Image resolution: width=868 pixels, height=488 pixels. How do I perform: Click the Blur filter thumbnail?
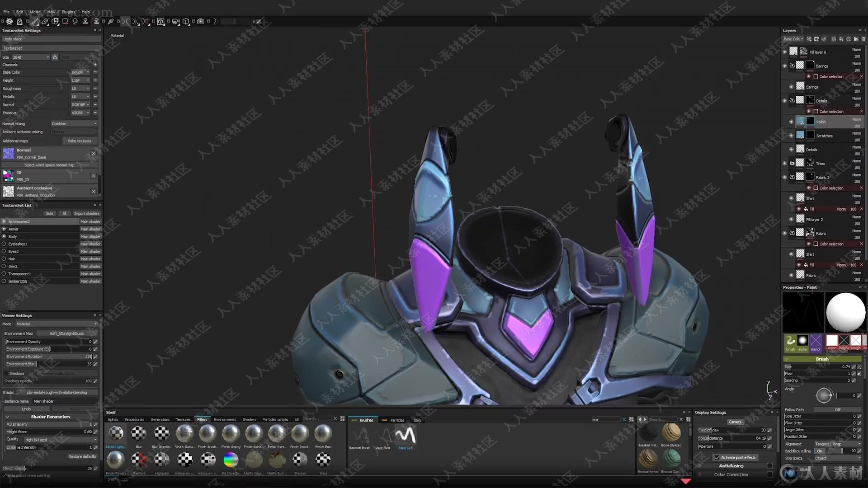click(x=139, y=433)
